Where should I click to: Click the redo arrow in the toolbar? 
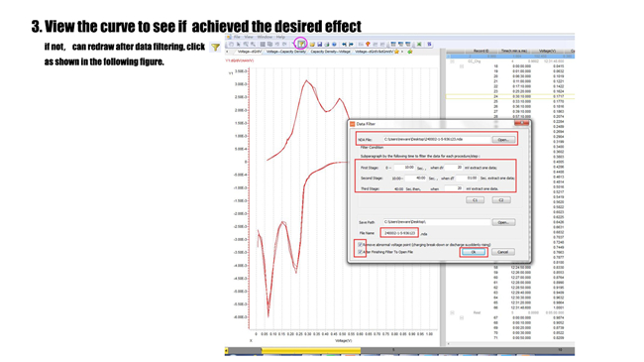pyautogui.click(x=284, y=44)
